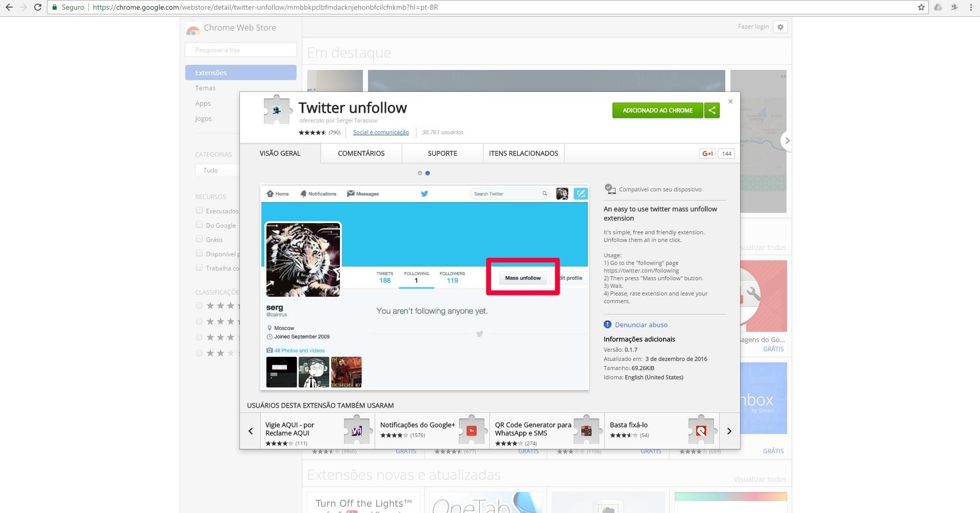Open the Tudo categories dropdown
The image size is (980, 513).
pos(217,170)
